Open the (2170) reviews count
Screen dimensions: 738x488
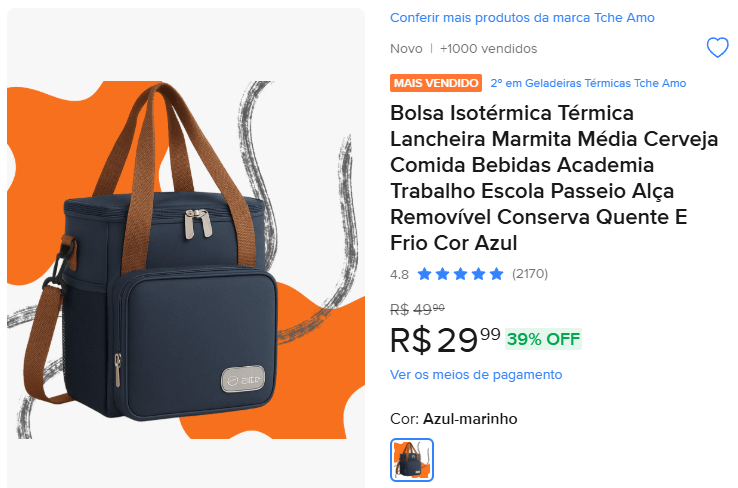(529, 274)
